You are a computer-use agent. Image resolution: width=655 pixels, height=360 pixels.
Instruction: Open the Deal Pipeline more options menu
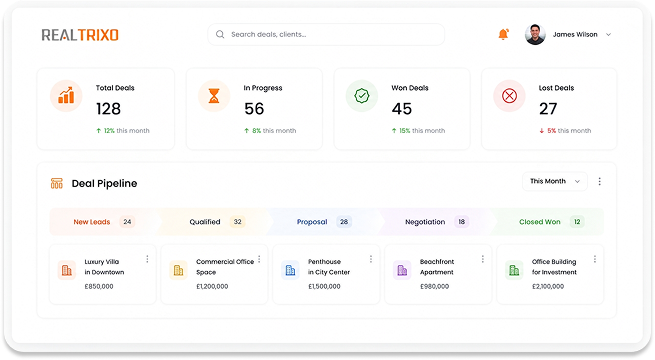coord(599,181)
